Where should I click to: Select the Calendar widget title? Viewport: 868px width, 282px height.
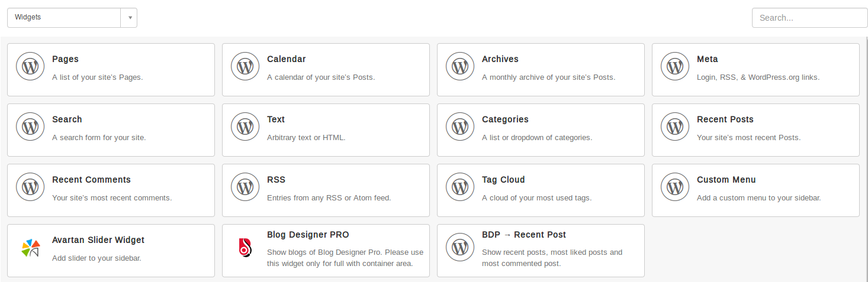(287, 59)
